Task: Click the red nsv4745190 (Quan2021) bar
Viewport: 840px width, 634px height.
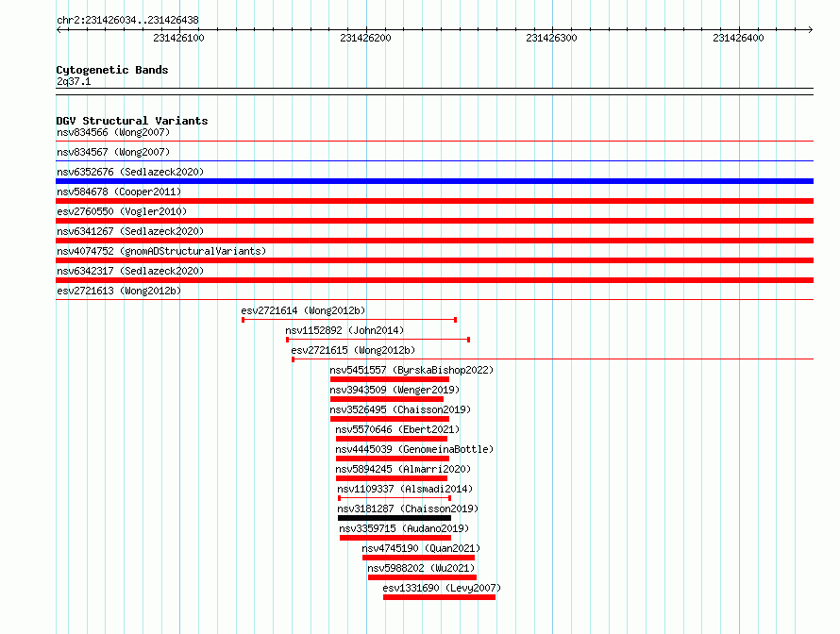Action: 418,558
